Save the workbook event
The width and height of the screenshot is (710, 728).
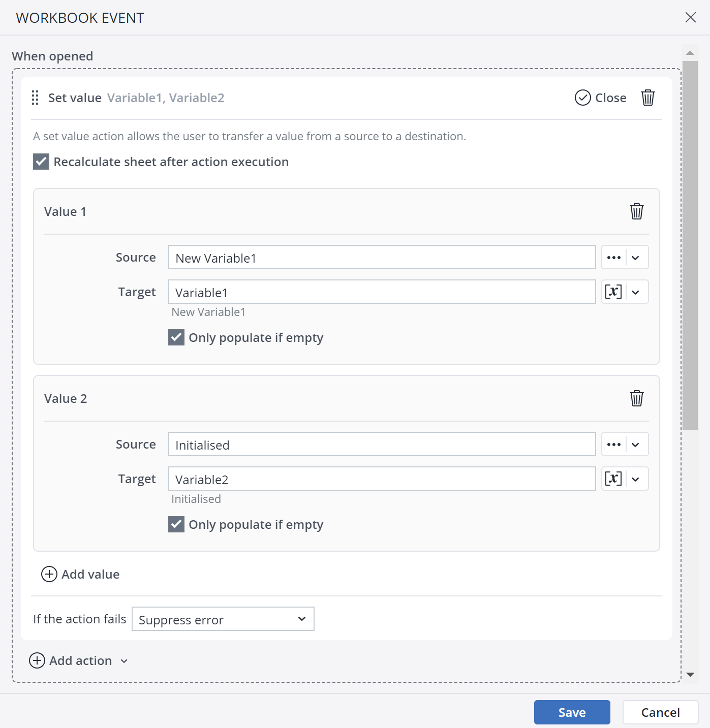click(572, 712)
